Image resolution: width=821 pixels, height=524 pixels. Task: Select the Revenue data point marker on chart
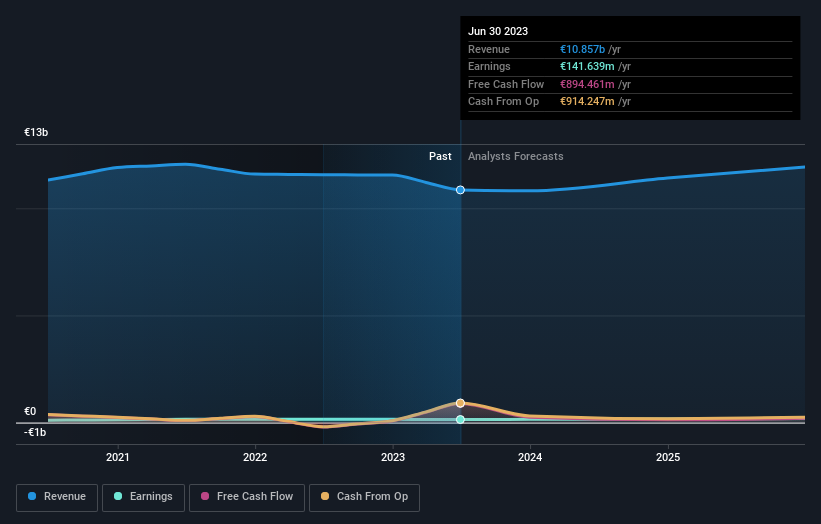pos(460,190)
